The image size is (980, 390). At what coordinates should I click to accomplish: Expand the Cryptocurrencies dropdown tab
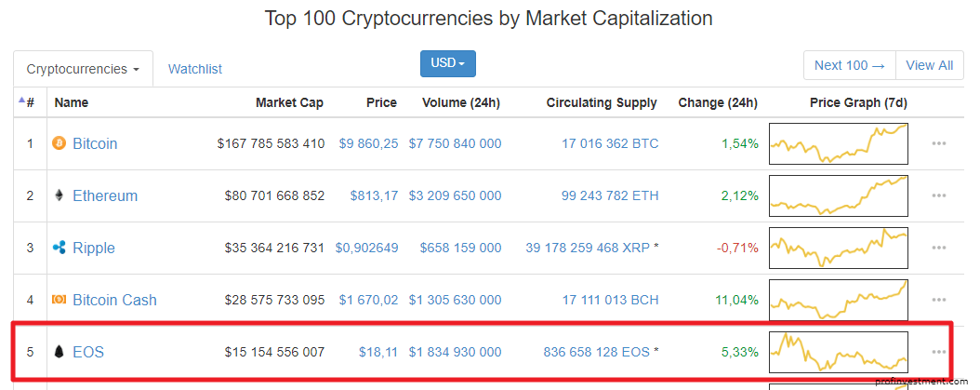coord(83,69)
